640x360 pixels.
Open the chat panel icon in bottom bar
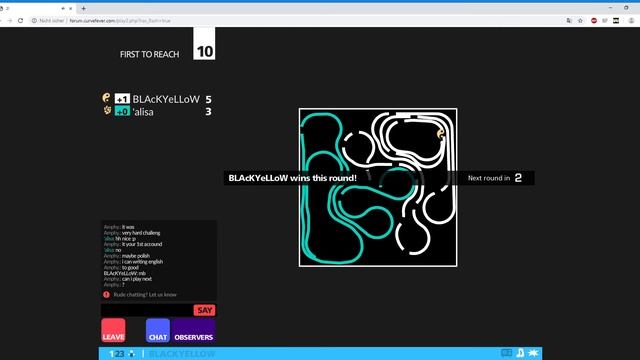tap(506, 353)
